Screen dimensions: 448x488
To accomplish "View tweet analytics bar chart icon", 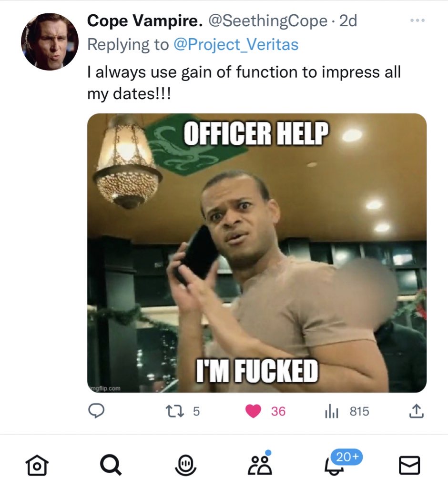I will coord(331,411).
